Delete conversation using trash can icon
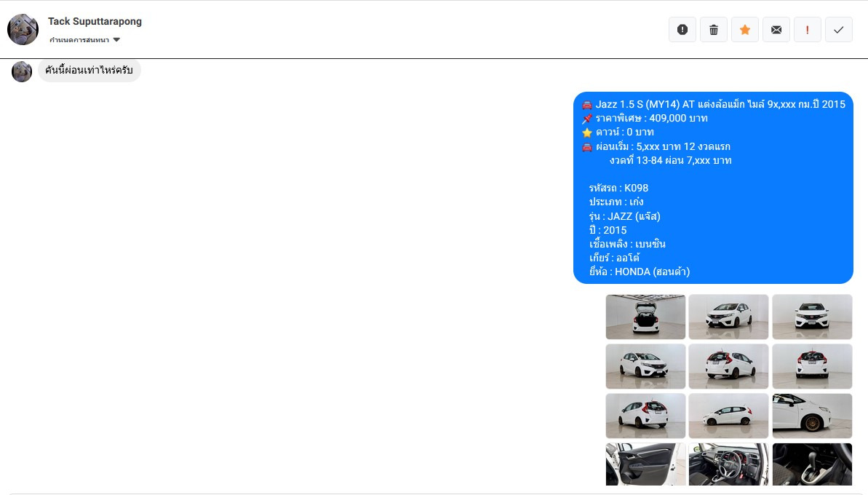868x495 pixels. click(714, 30)
